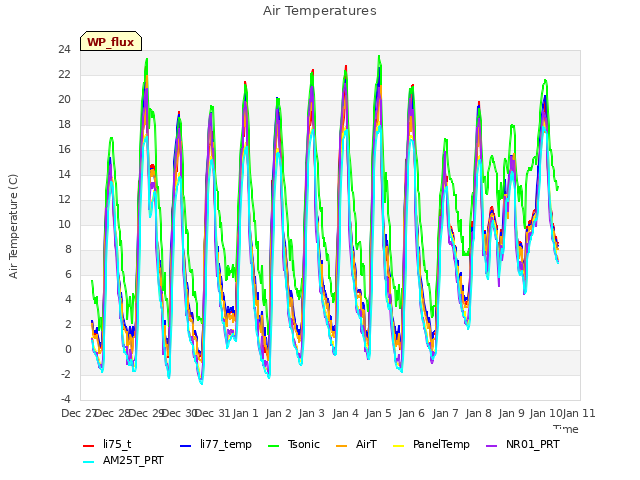Click the yellow PanelTemp legend swatch
The image size is (640, 480).
point(398,445)
